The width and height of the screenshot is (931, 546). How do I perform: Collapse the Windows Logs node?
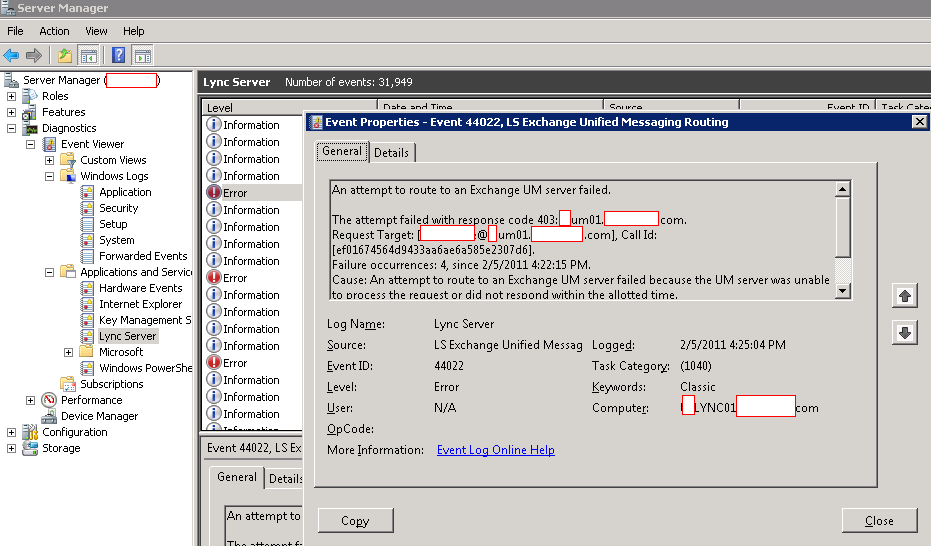(49, 176)
